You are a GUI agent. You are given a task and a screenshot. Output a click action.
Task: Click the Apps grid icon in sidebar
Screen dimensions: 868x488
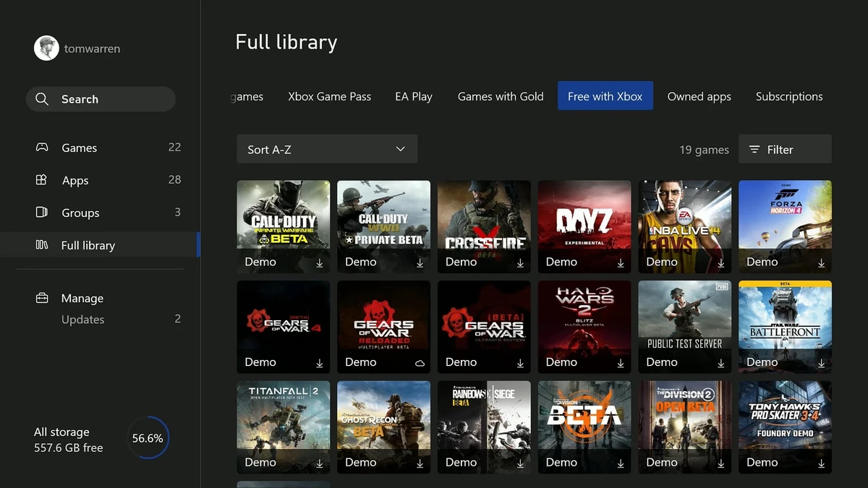pos(42,180)
